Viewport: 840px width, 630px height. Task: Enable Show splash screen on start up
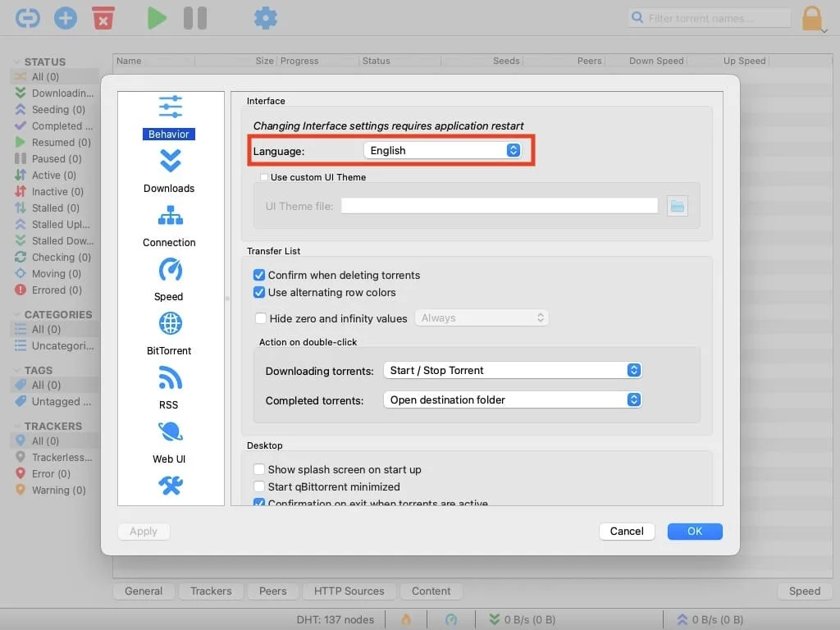pyautogui.click(x=259, y=469)
